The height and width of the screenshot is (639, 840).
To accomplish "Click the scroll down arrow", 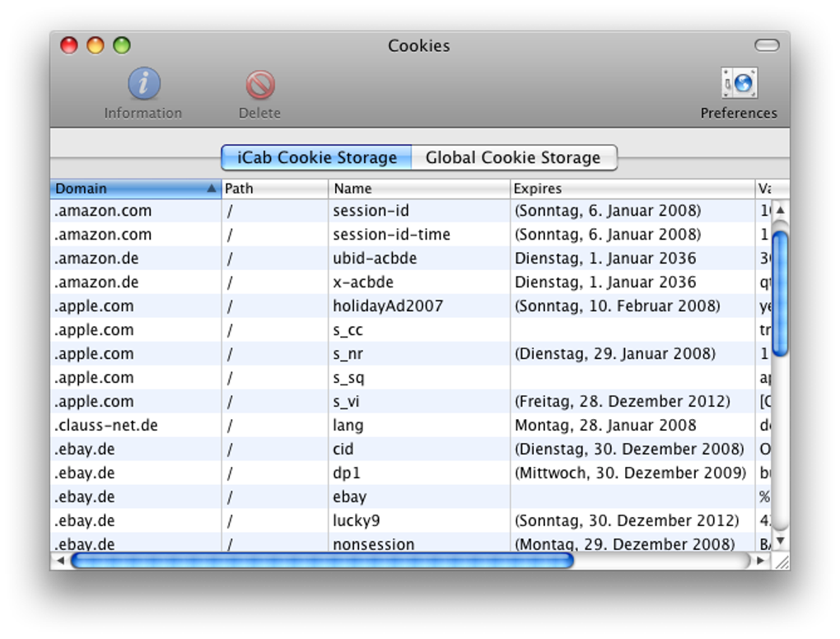I will 781,541.
